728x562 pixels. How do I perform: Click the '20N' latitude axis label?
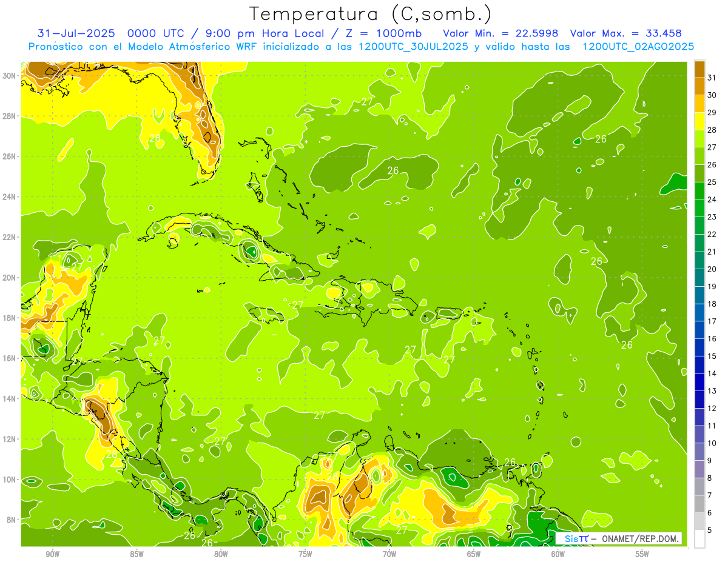(10, 278)
